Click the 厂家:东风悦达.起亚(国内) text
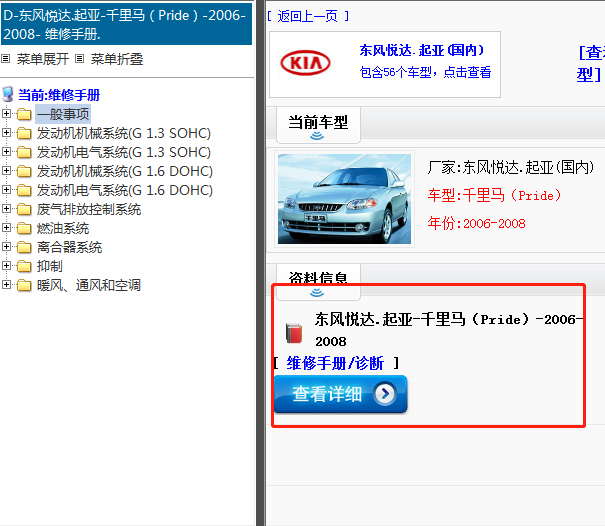Viewport: 605px width, 526px height. [511, 167]
